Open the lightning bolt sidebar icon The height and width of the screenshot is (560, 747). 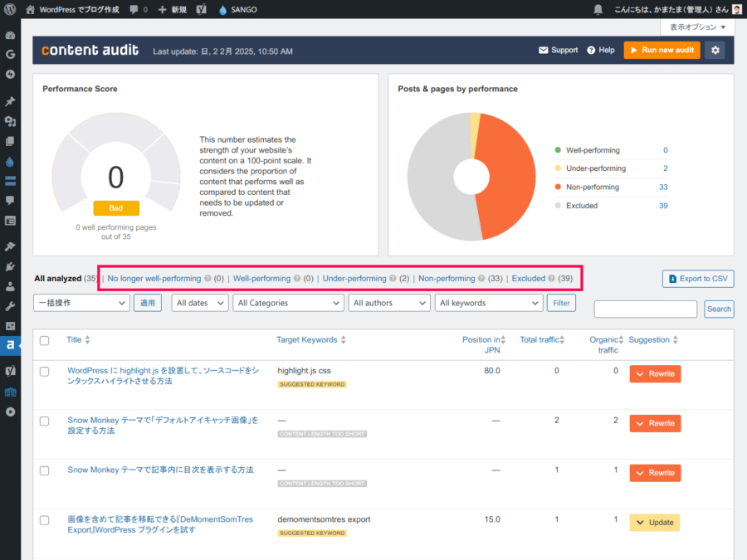pyautogui.click(x=10, y=75)
